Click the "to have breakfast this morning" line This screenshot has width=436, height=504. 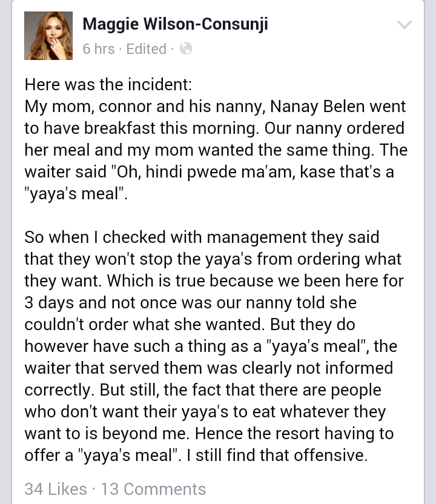[214, 128]
